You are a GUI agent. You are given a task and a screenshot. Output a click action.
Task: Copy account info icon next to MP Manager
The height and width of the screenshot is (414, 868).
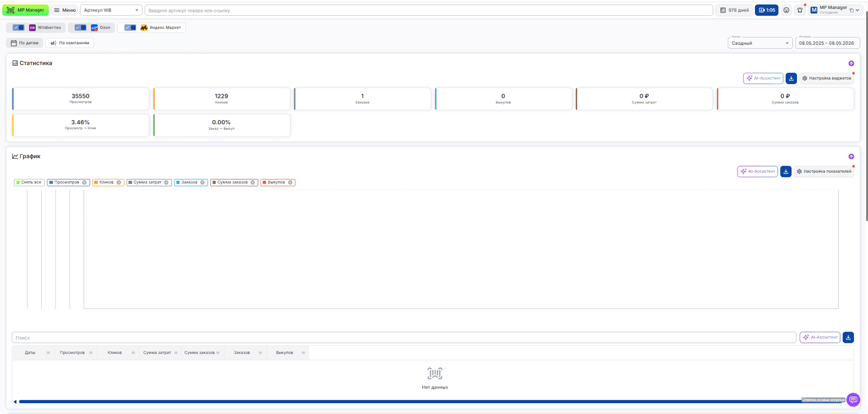click(x=852, y=10)
